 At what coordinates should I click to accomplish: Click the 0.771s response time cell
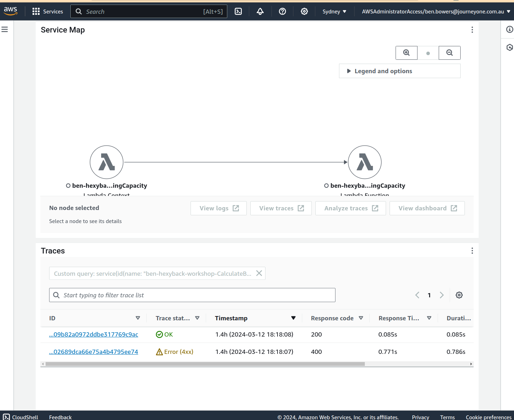[388, 352]
